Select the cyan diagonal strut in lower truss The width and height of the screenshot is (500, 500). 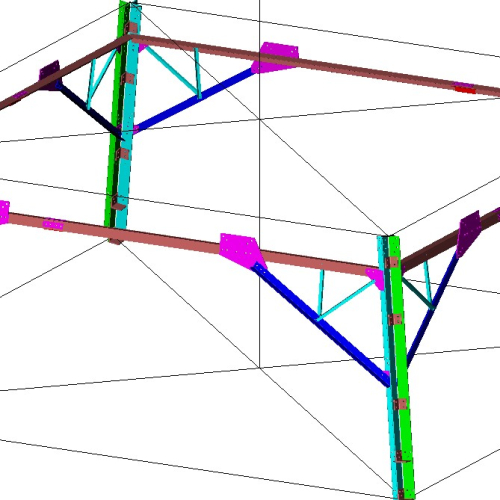[347, 300]
